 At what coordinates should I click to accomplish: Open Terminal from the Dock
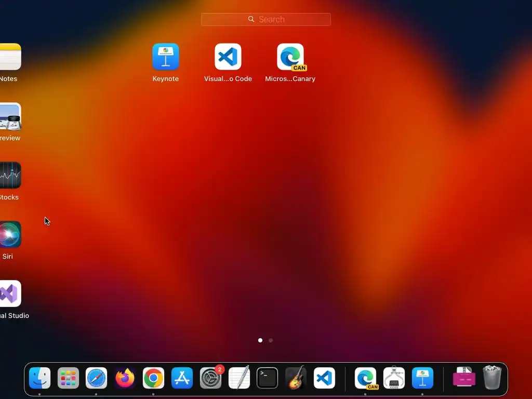coord(268,378)
